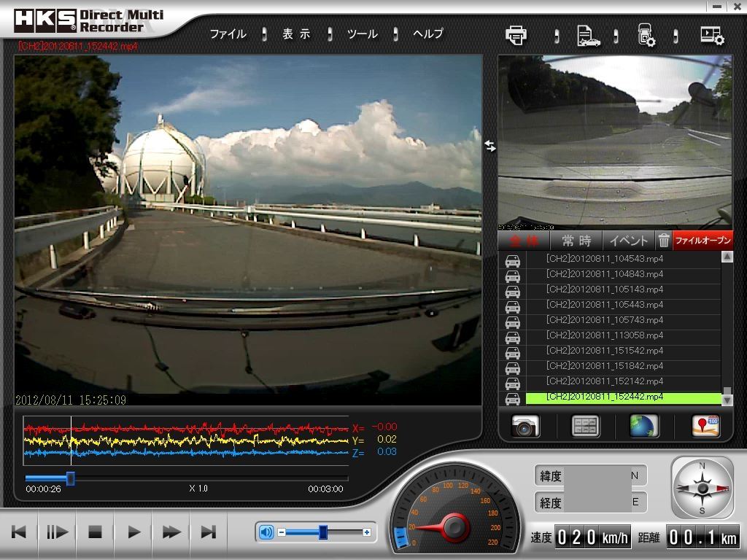Click the rear camera sub video

pos(614,142)
